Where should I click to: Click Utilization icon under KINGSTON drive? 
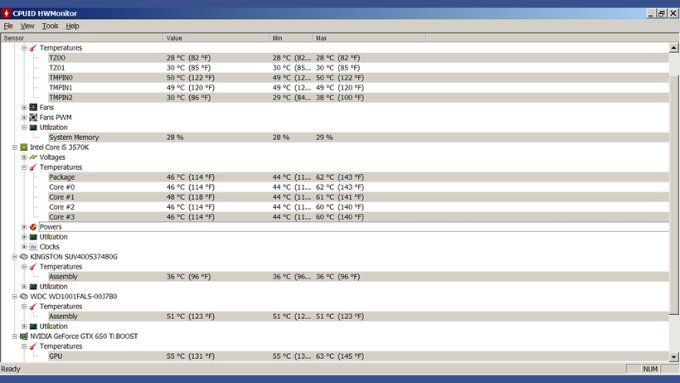[33, 286]
